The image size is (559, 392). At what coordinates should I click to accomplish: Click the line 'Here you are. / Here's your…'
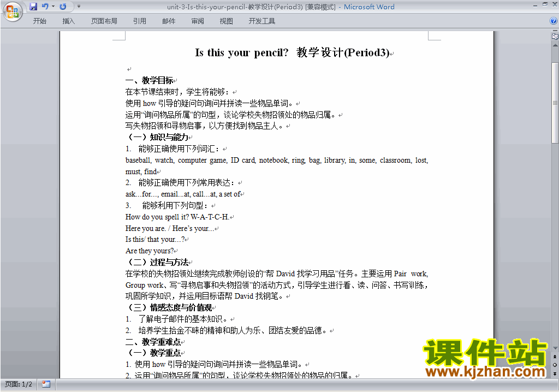click(170, 228)
